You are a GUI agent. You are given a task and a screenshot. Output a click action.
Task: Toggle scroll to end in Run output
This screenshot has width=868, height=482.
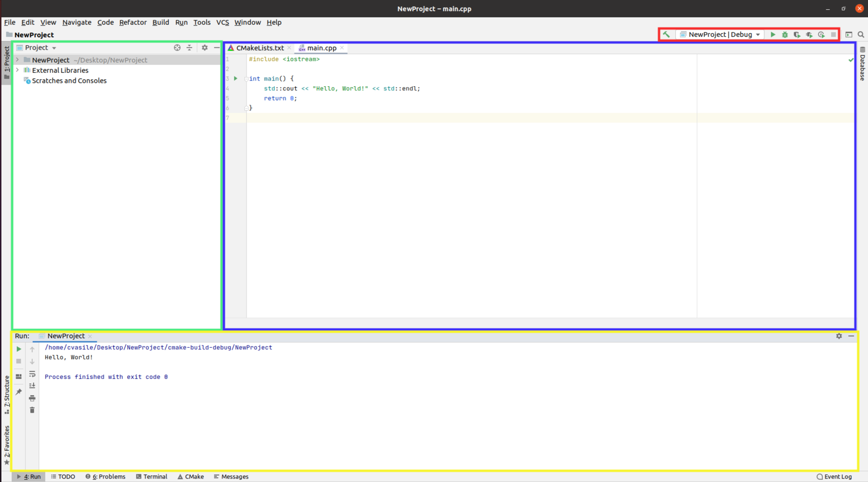32,385
